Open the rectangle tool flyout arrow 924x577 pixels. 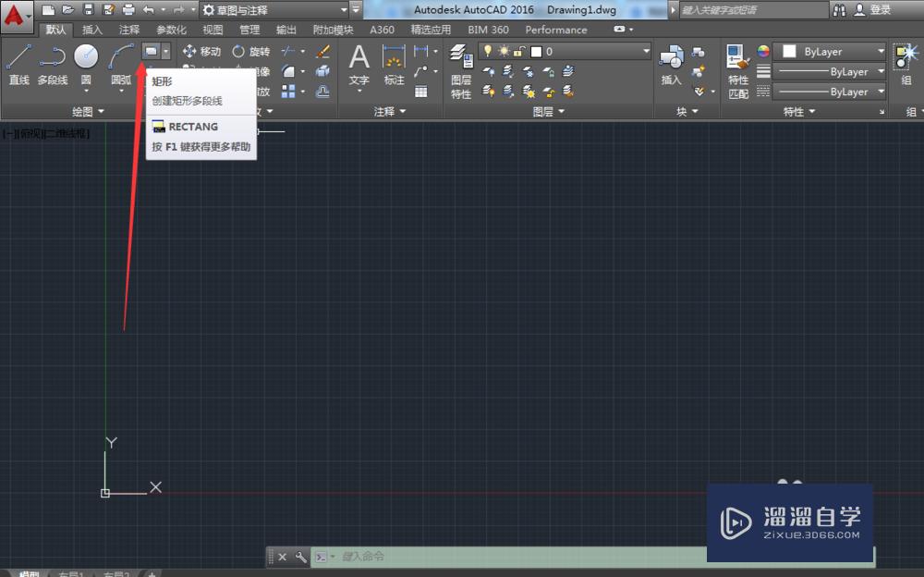point(166,52)
